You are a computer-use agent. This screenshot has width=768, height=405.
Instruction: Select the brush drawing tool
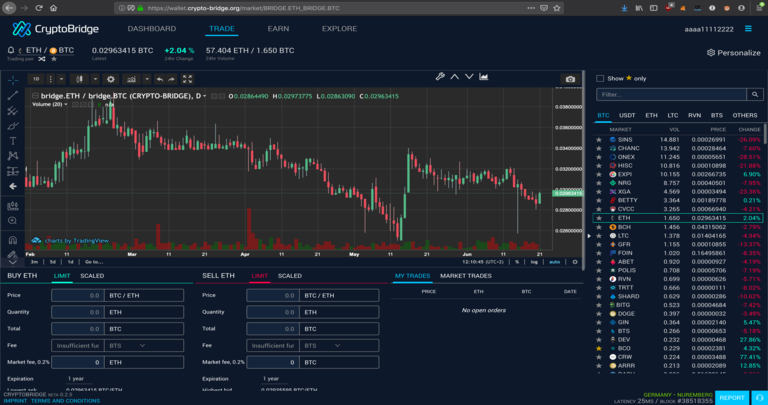pyautogui.click(x=13, y=126)
